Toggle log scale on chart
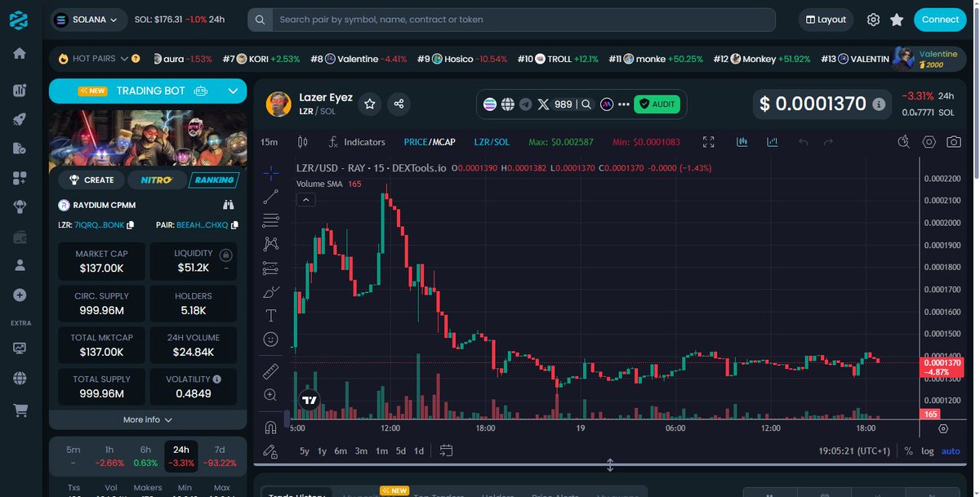The image size is (980, 497). [928, 450]
